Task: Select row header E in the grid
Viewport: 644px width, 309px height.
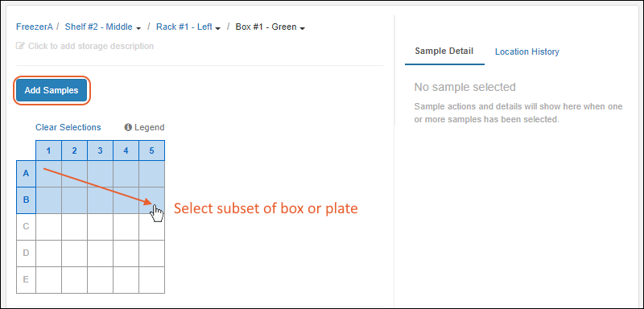Action: pos(26,280)
